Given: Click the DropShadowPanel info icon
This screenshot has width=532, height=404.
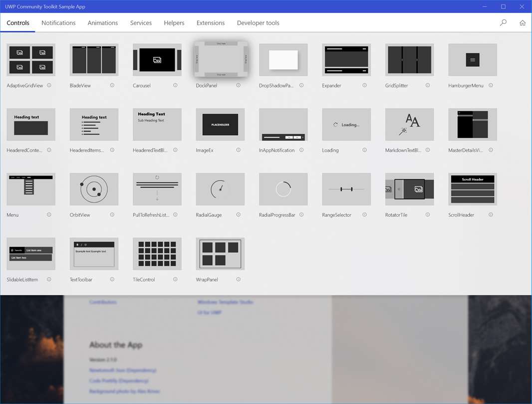Looking at the screenshot, I should point(301,85).
